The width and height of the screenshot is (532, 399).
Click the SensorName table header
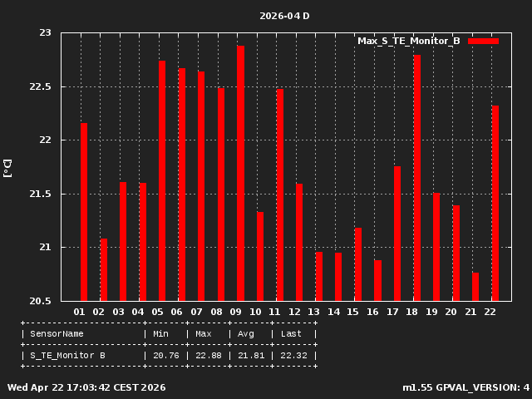click(57, 334)
